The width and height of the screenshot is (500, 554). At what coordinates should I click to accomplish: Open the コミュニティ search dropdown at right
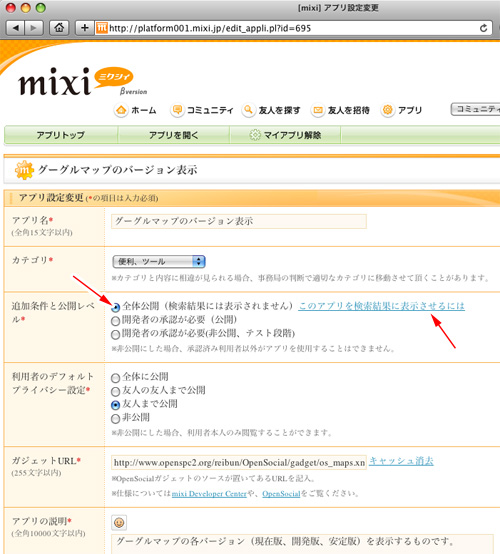pos(475,109)
